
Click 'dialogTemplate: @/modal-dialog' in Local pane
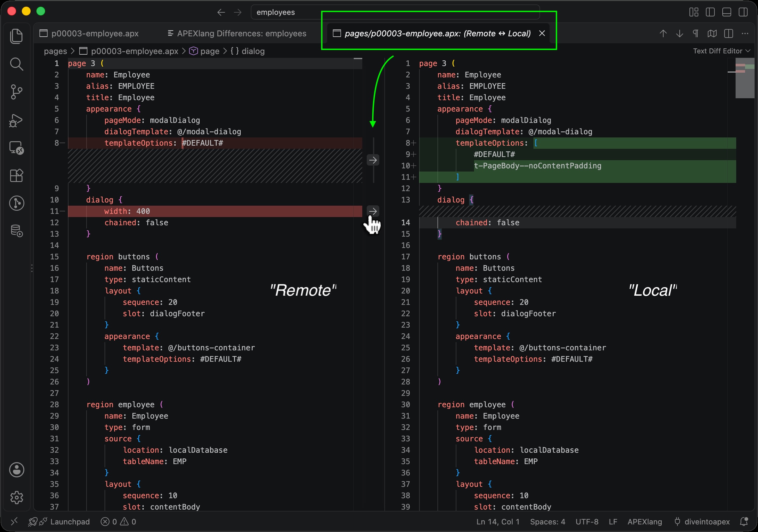[x=524, y=132]
